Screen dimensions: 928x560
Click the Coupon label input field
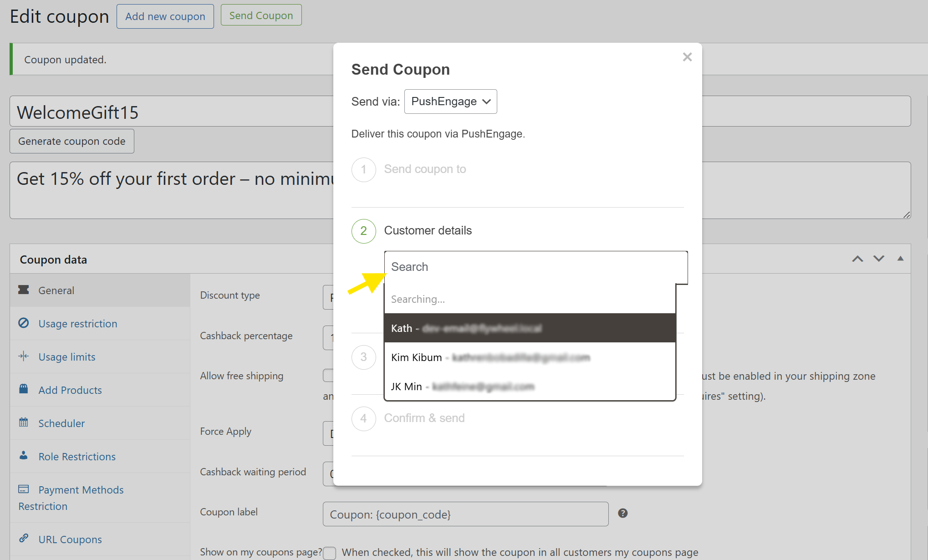pos(465,514)
